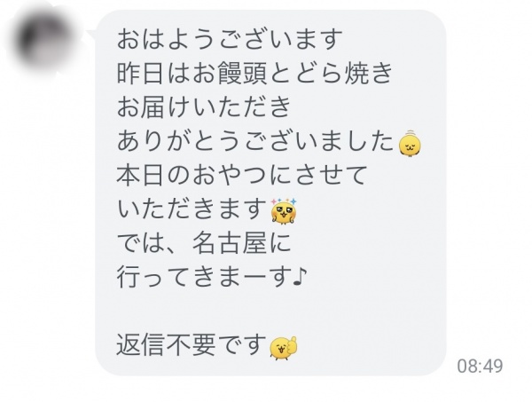The height and width of the screenshot is (402, 532).
Task: Click the word 名古屋 in the message
Action: [x=230, y=243]
